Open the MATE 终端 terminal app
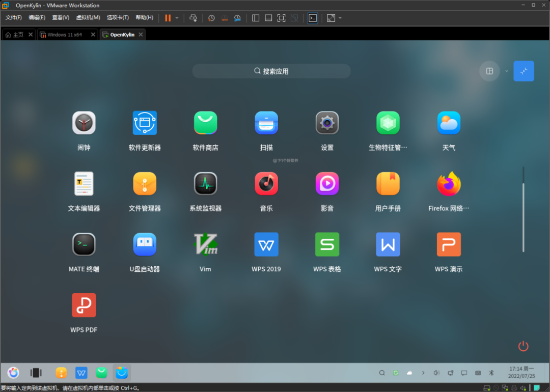 click(x=84, y=244)
